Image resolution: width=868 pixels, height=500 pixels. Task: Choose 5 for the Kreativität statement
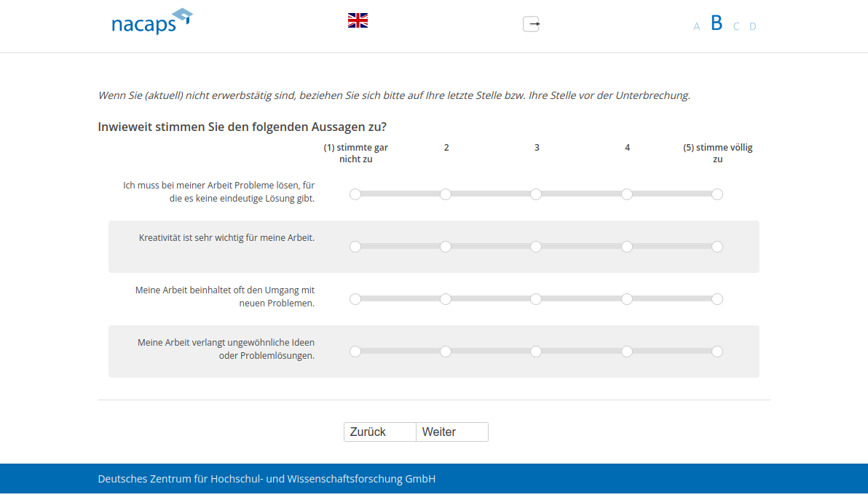click(x=717, y=247)
